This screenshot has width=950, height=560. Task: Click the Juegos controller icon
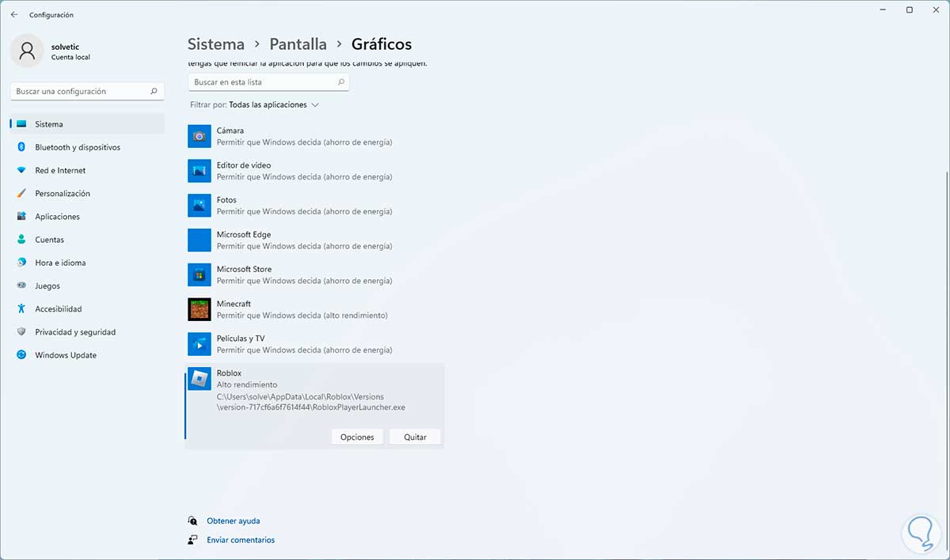point(21,286)
